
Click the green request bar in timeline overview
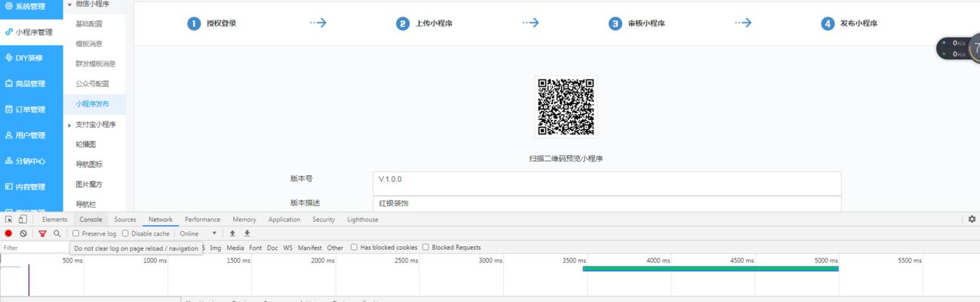[711, 268]
